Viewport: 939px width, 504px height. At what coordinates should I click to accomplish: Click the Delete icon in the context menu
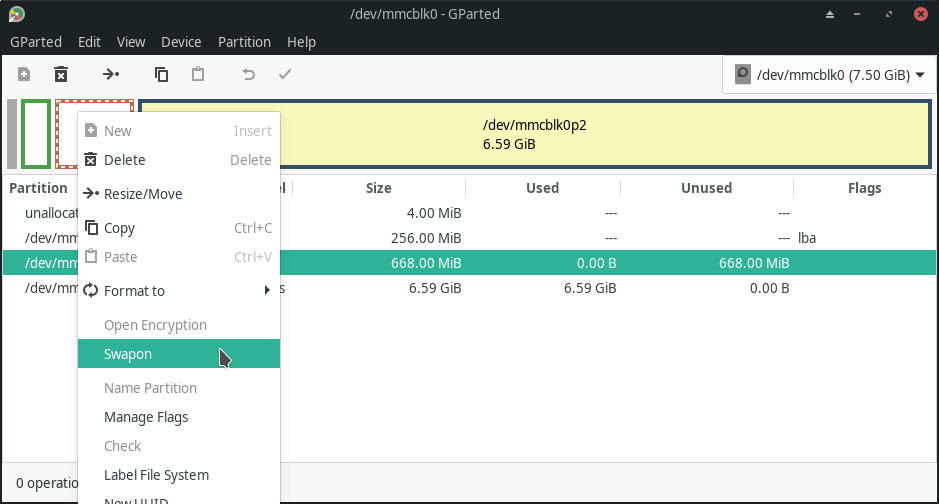pos(90,159)
